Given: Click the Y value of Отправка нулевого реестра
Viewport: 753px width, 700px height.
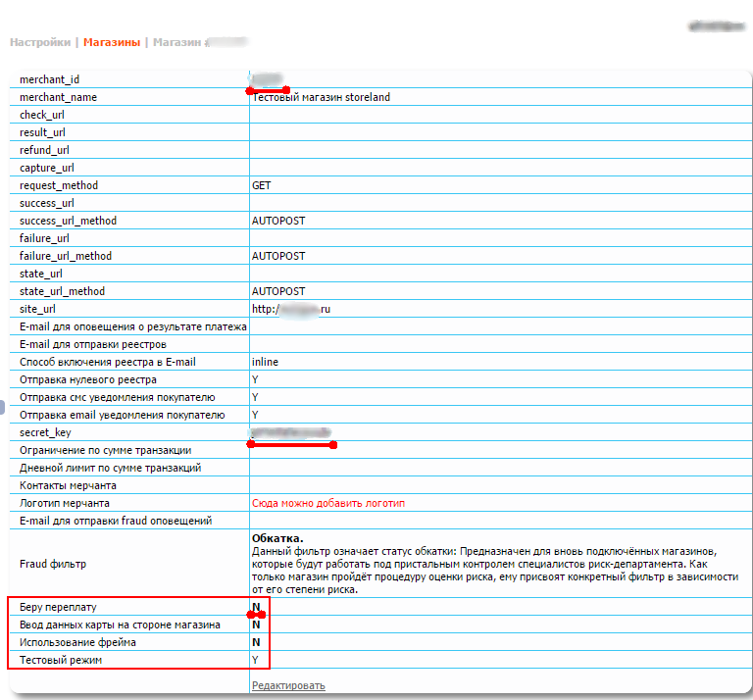Looking at the screenshot, I should point(255,379).
